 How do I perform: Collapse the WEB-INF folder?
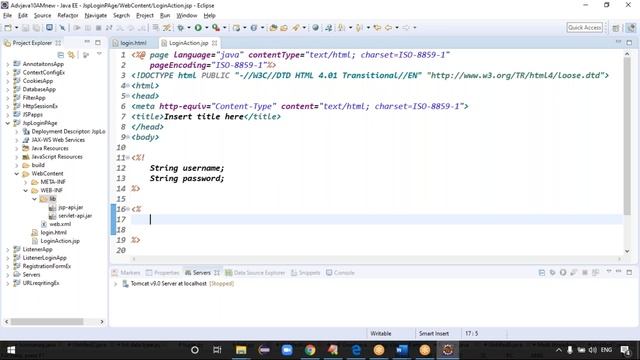pyautogui.click(x=25, y=190)
